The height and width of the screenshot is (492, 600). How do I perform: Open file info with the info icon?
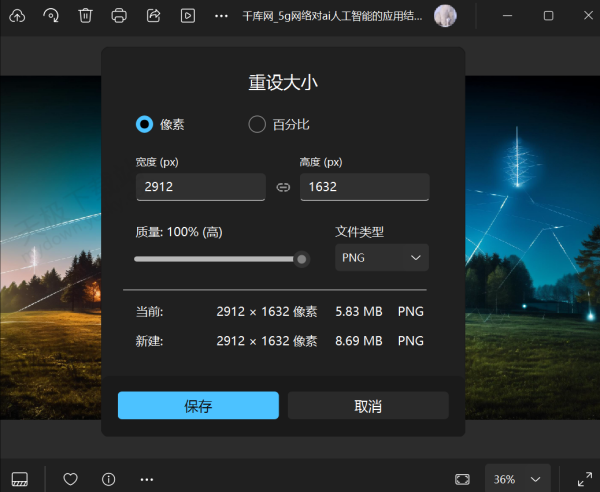click(109, 479)
